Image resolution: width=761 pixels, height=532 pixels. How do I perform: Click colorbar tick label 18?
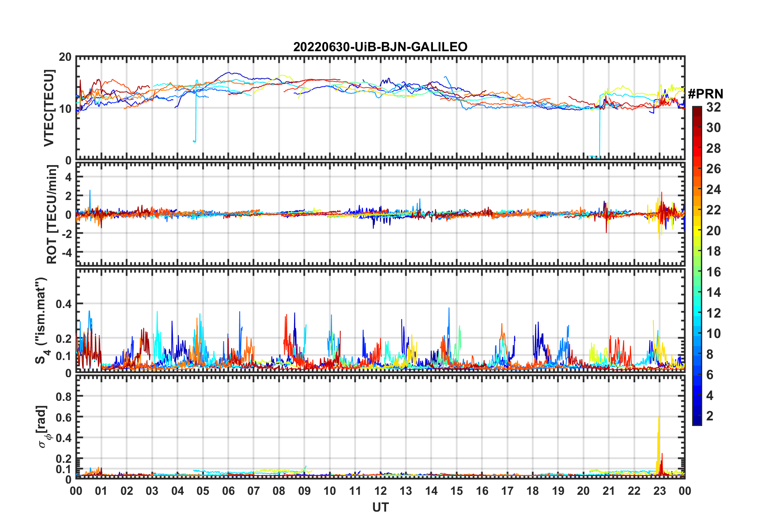point(713,251)
